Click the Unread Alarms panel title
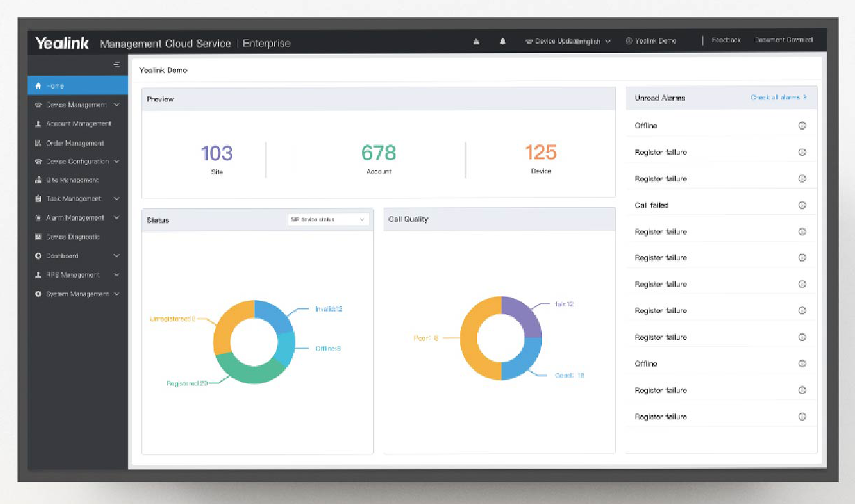855x504 pixels. [660, 98]
